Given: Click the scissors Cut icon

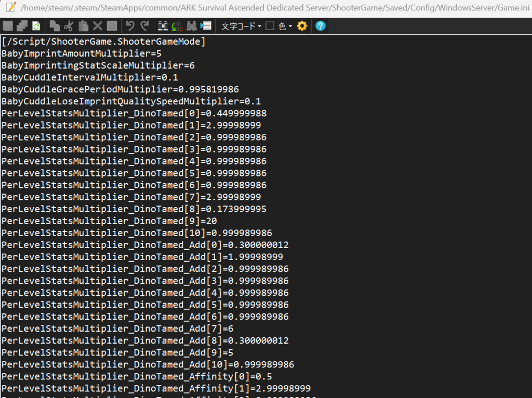Looking at the screenshot, I should coord(69,26).
